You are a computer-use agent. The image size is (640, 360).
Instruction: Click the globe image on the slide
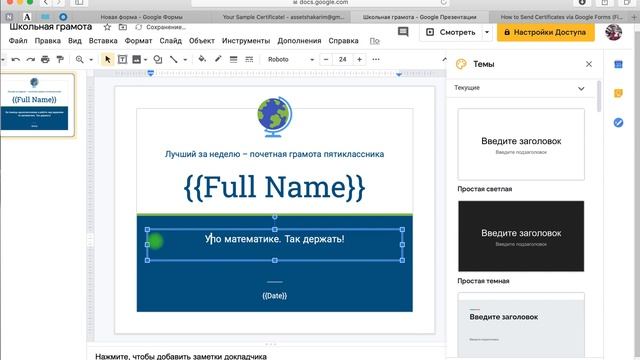tap(274, 117)
